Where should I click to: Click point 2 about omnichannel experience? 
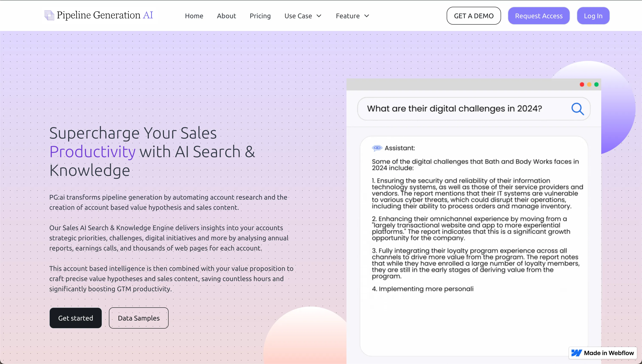(x=471, y=228)
